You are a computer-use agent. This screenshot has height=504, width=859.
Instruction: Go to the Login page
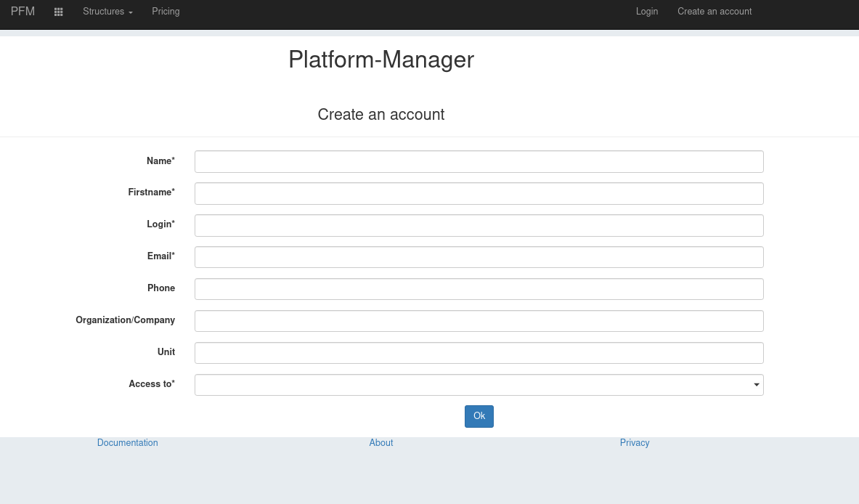pyautogui.click(x=647, y=12)
